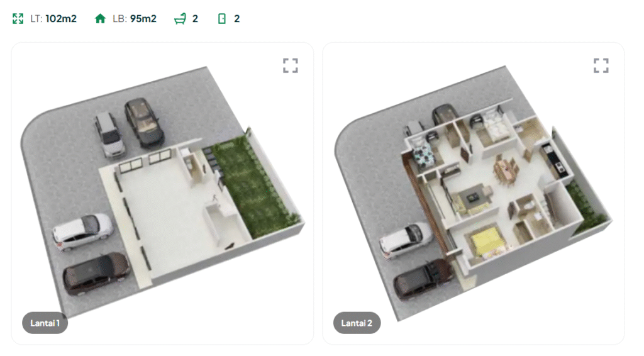Screen dimensions: 644x356
Task: Click the dining table in Lantai 2 plan
Action: click(506, 169)
